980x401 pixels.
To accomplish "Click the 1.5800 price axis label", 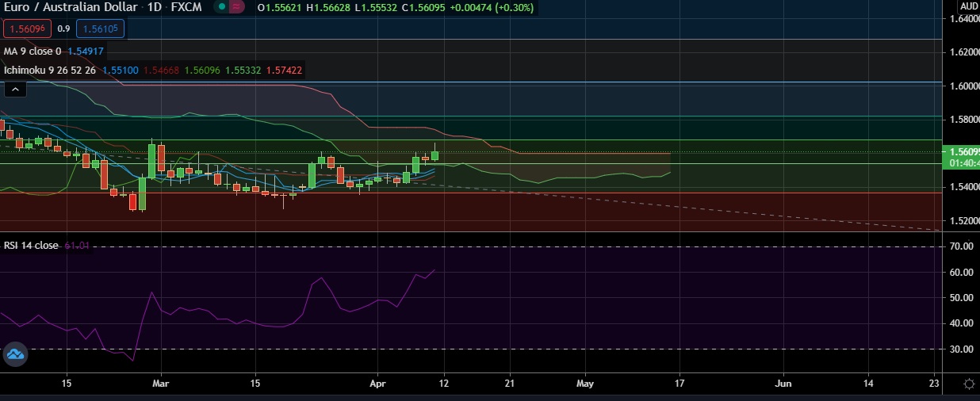I will click(964, 119).
